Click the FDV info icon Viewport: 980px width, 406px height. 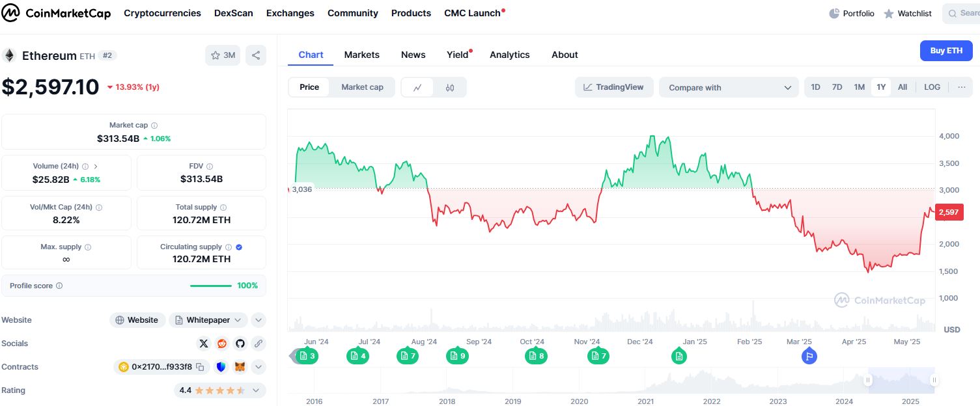pos(210,167)
